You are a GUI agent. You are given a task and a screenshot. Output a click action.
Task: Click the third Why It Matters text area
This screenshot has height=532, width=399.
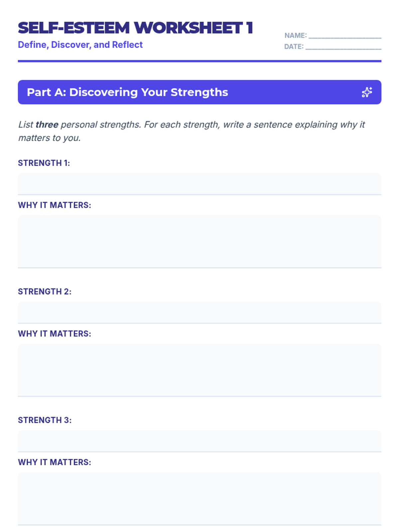tap(199, 498)
